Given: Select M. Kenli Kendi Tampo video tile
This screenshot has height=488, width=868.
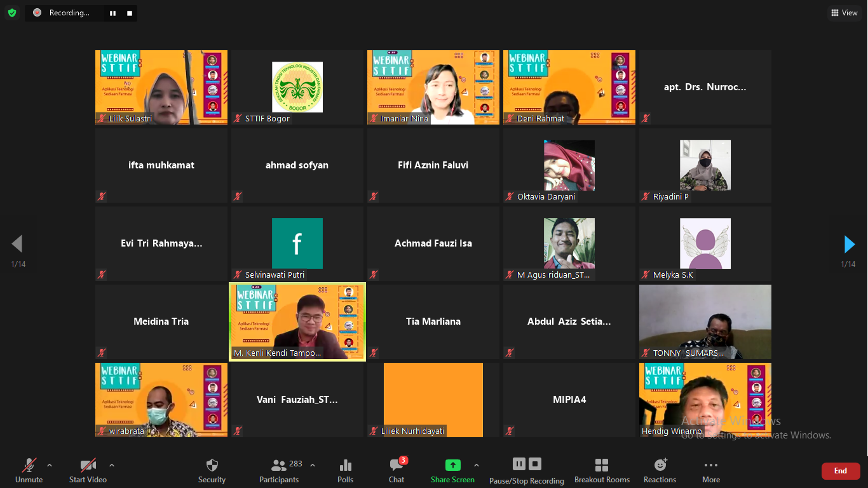Looking at the screenshot, I should tap(297, 322).
